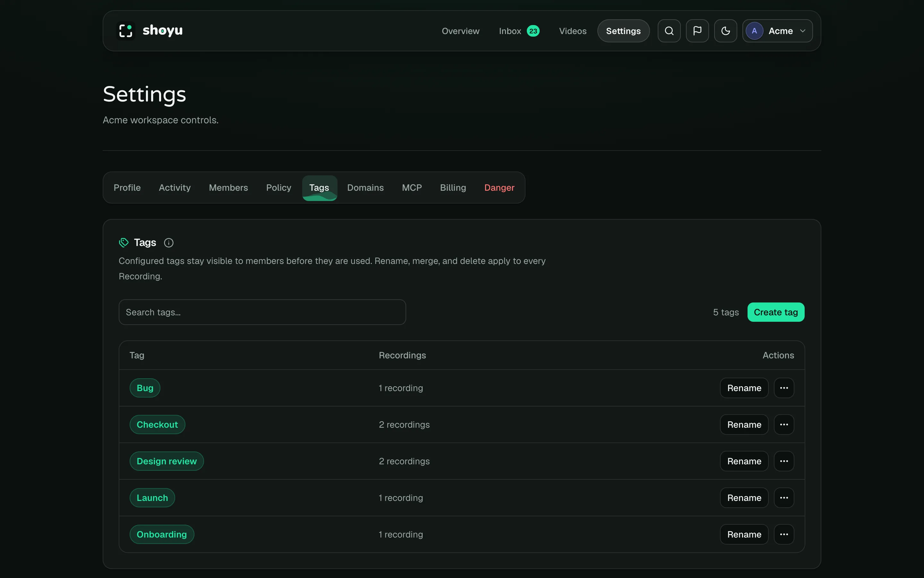Viewport: 924px width, 578px height.
Task: Rename the Launch tag
Action: (x=744, y=498)
